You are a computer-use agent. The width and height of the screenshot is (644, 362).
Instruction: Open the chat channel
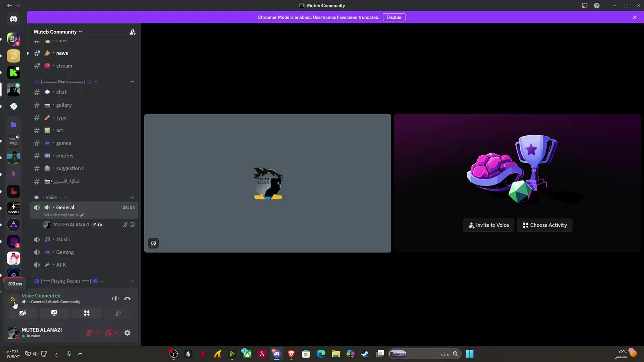(84, 92)
